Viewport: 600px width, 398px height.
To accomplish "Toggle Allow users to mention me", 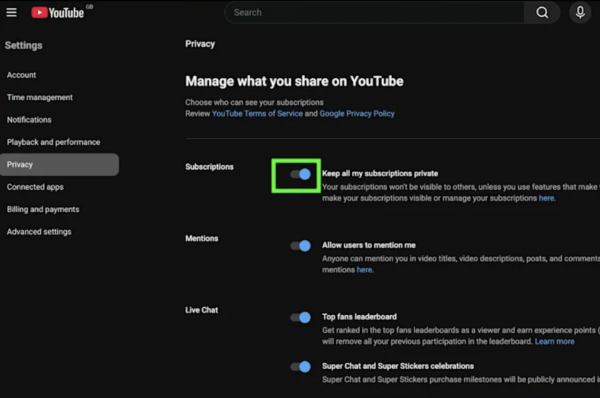I will coord(300,246).
